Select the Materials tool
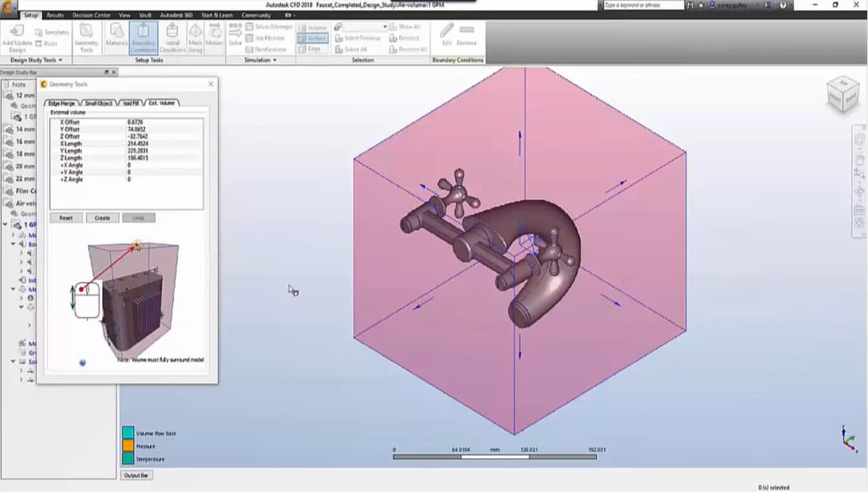Screen dimensions: 868x492 (115, 36)
